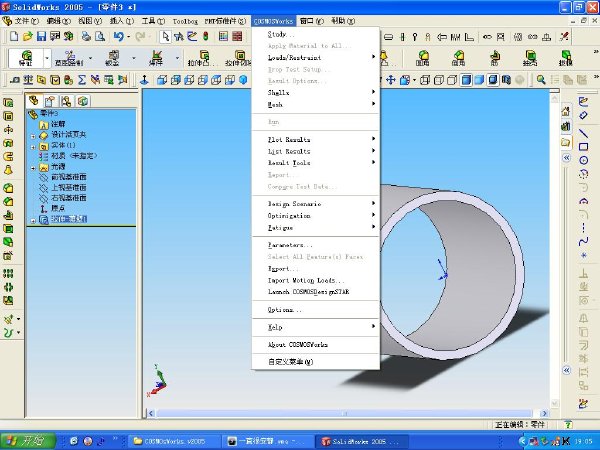Click the Print icon in toolbar
This screenshot has width=600, height=450.
86,36
